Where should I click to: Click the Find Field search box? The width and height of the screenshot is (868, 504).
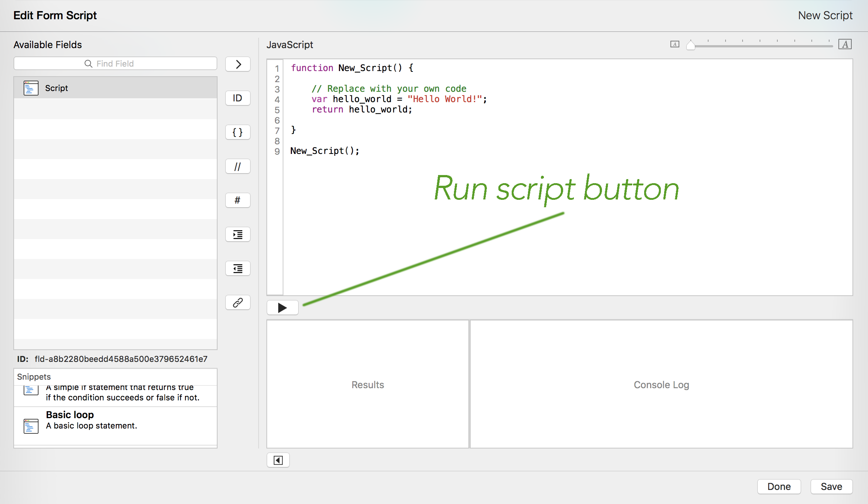click(x=115, y=64)
